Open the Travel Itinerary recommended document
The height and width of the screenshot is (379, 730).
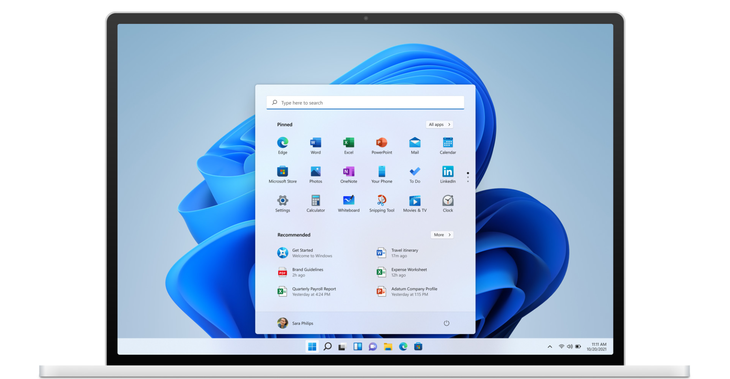click(x=398, y=253)
